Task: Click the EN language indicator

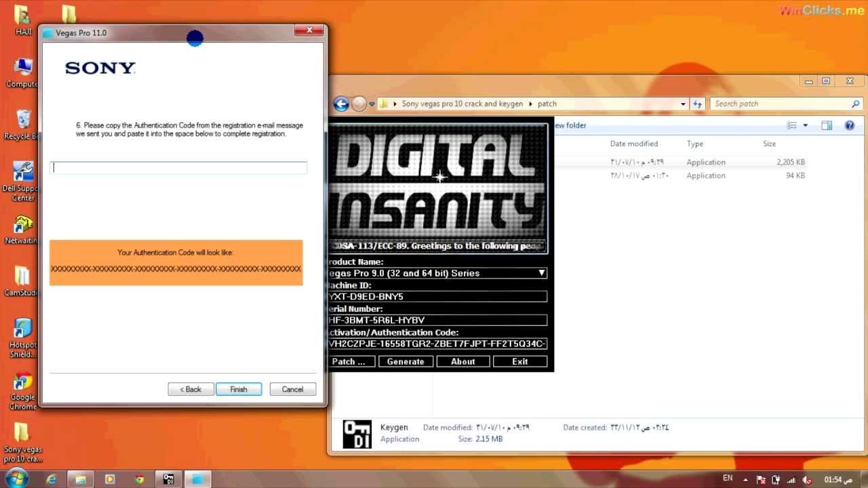Action: (728, 478)
